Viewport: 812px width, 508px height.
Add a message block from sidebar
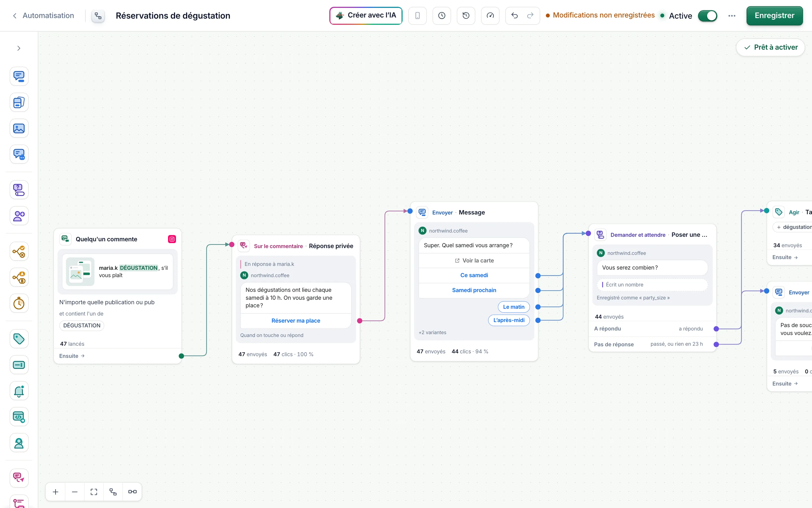tap(19, 76)
